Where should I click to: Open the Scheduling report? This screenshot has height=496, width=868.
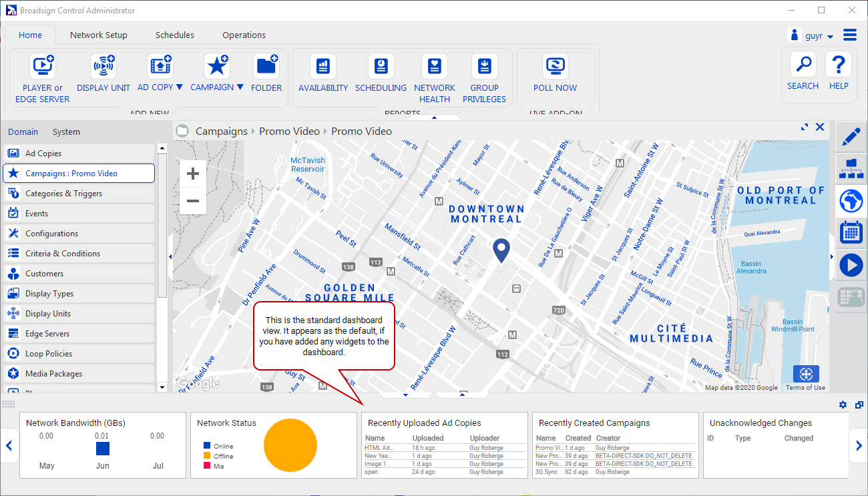click(x=381, y=73)
